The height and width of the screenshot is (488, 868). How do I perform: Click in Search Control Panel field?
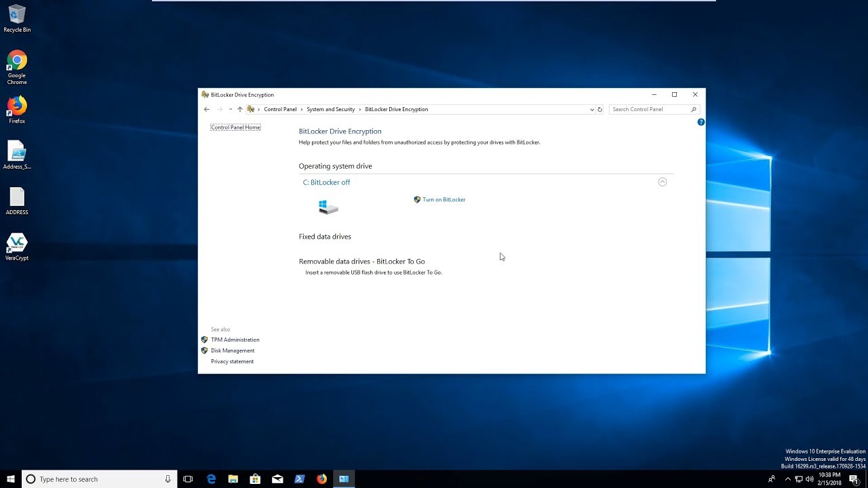click(650, 109)
